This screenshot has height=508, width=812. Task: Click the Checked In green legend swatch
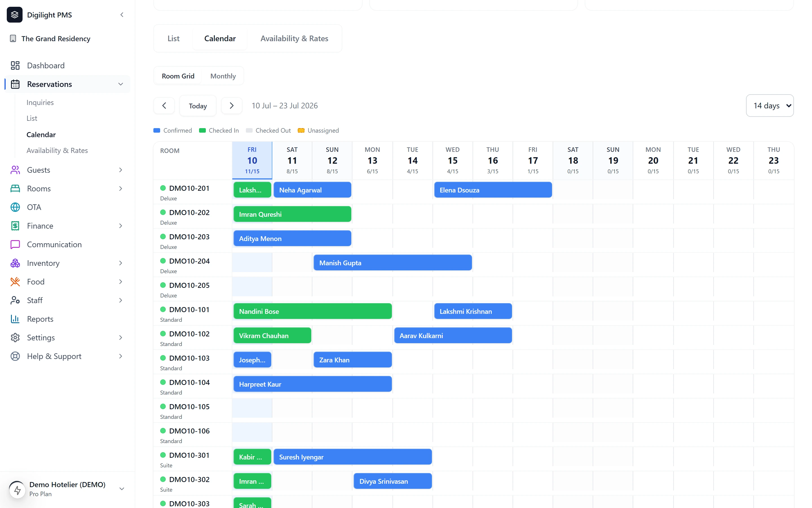202,131
